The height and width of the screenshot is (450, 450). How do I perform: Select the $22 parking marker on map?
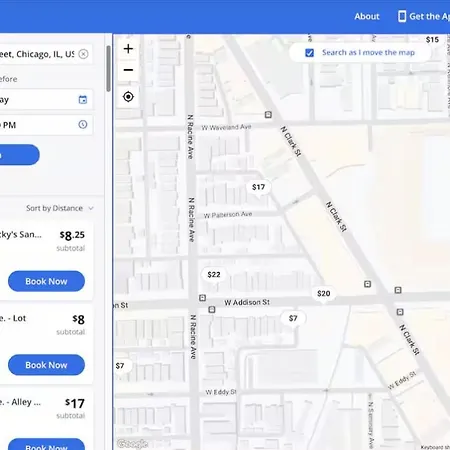pos(214,275)
